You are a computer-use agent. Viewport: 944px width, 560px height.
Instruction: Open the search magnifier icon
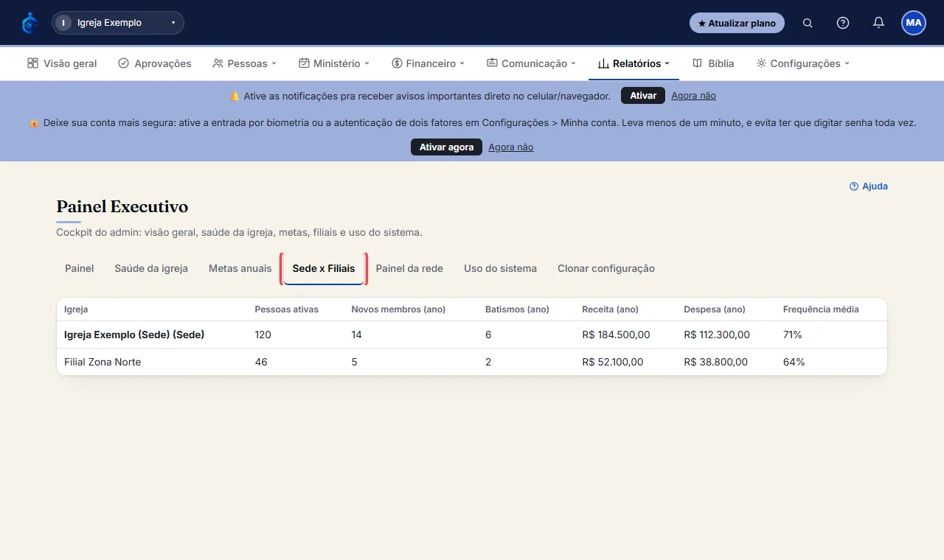(808, 23)
